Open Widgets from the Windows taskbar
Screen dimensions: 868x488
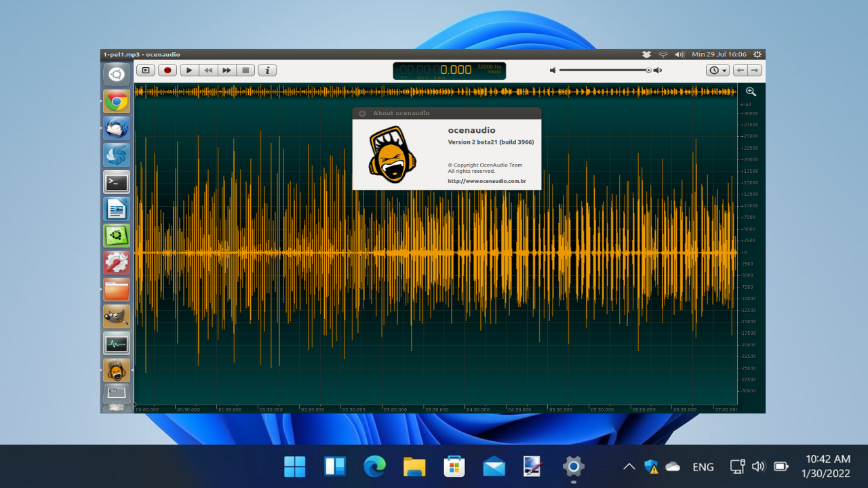pyautogui.click(x=335, y=466)
